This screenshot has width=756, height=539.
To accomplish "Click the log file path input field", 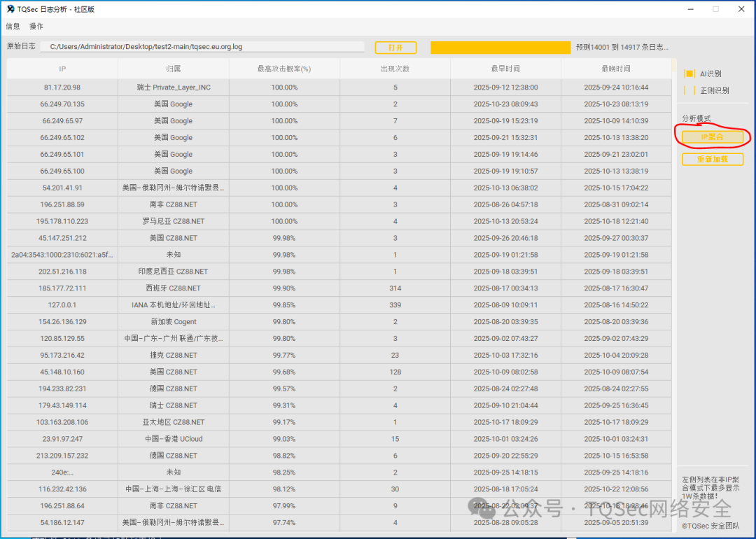I will click(x=203, y=48).
